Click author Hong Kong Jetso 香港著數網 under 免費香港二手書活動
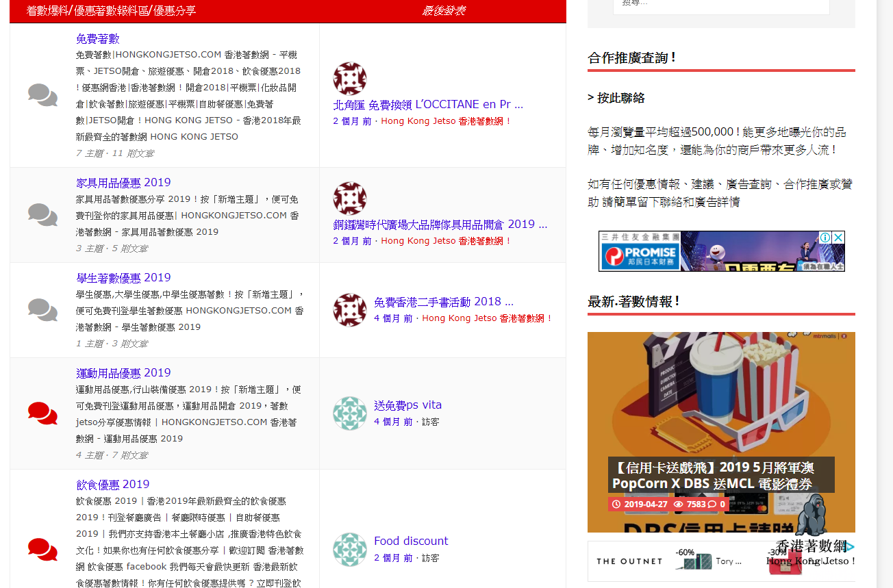 pos(487,318)
